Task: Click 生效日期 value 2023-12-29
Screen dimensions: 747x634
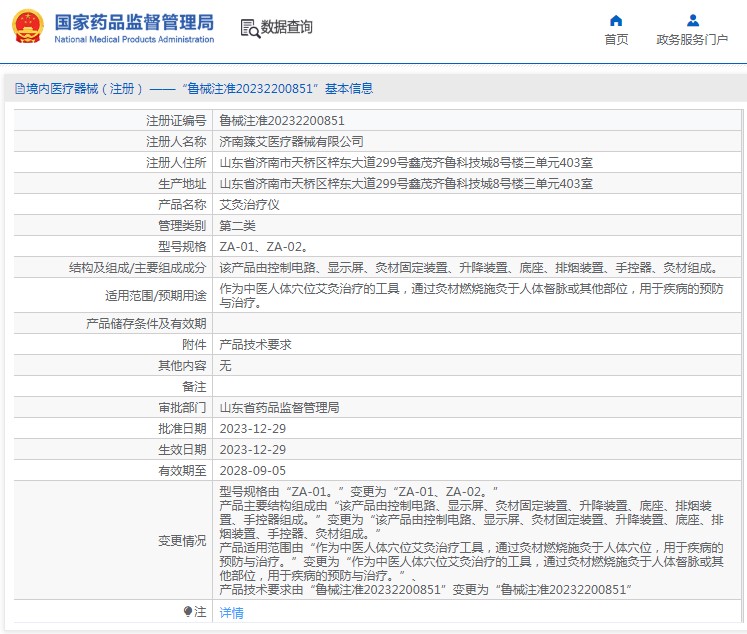Action: click(x=252, y=450)
